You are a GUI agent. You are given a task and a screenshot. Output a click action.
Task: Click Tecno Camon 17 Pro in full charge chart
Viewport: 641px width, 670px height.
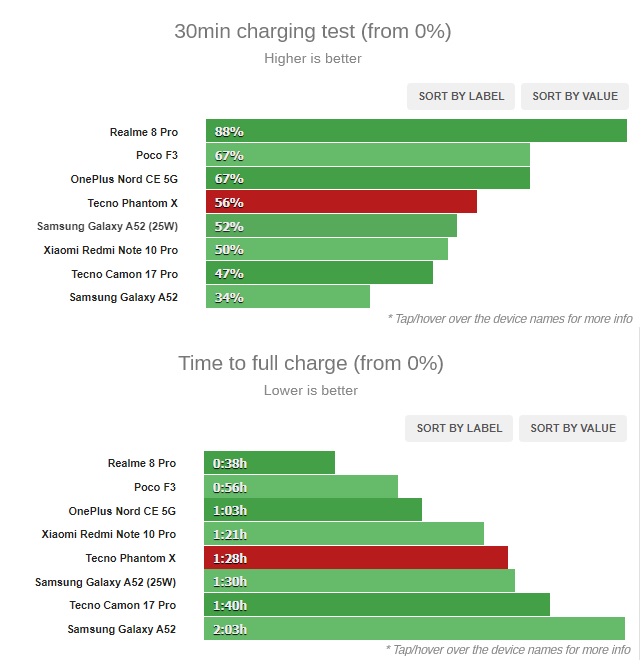pos(123,605)
